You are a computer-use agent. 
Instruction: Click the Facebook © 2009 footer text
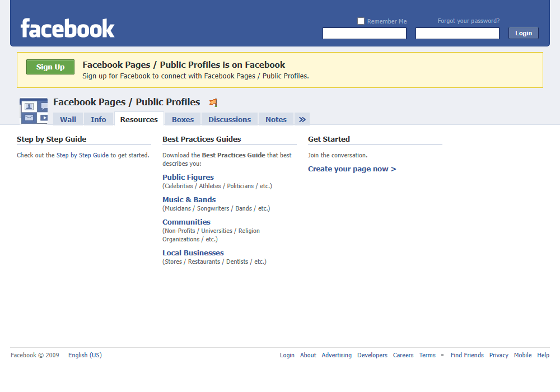(x=35, y=355)
